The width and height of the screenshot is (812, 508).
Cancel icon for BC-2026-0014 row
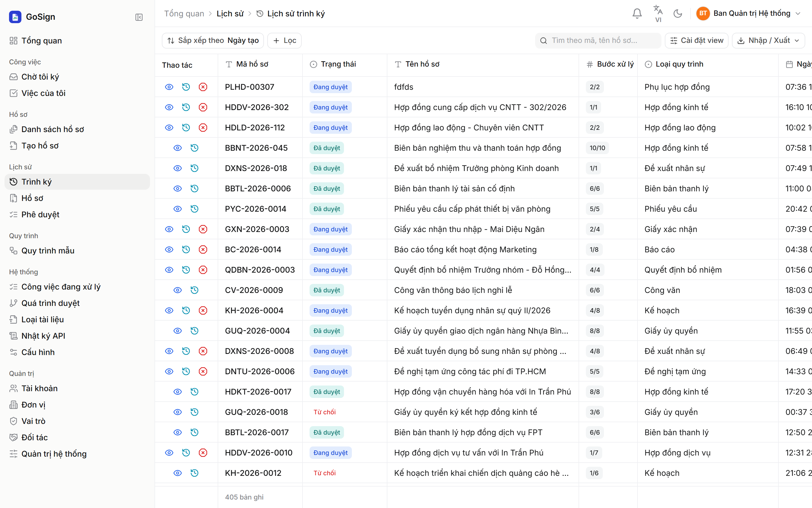(203, 250)
